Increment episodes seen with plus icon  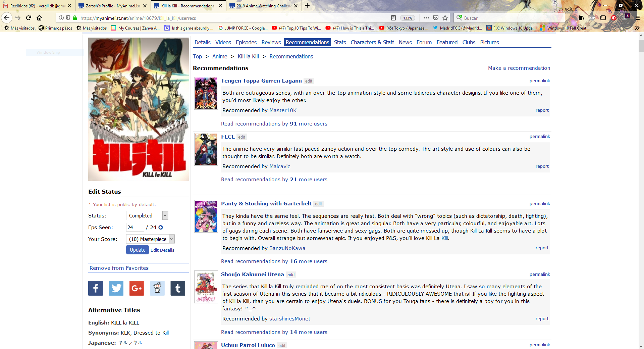click(x=161, y=228)
